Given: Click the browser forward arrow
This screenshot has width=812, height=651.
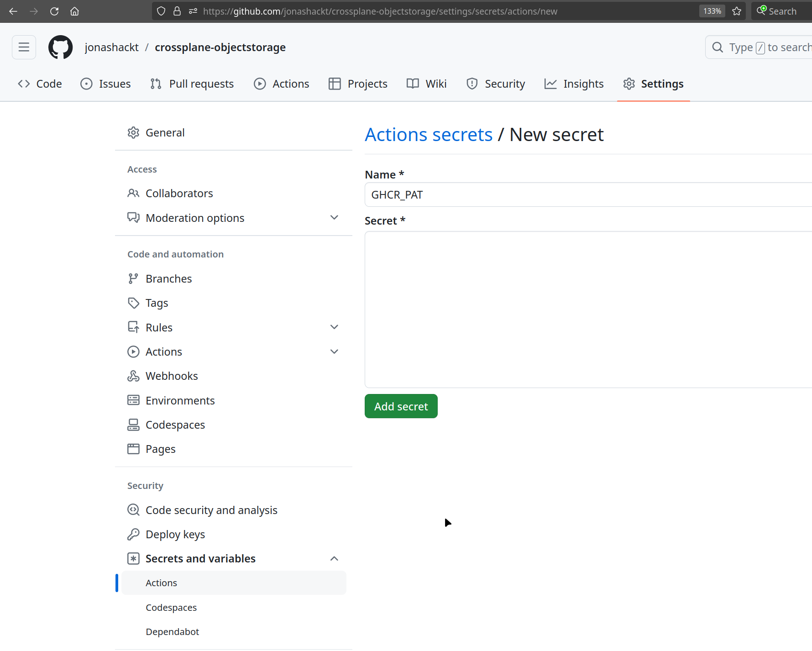Looking at the screenshot, I should pyautogui.click(x=34, y=11).
